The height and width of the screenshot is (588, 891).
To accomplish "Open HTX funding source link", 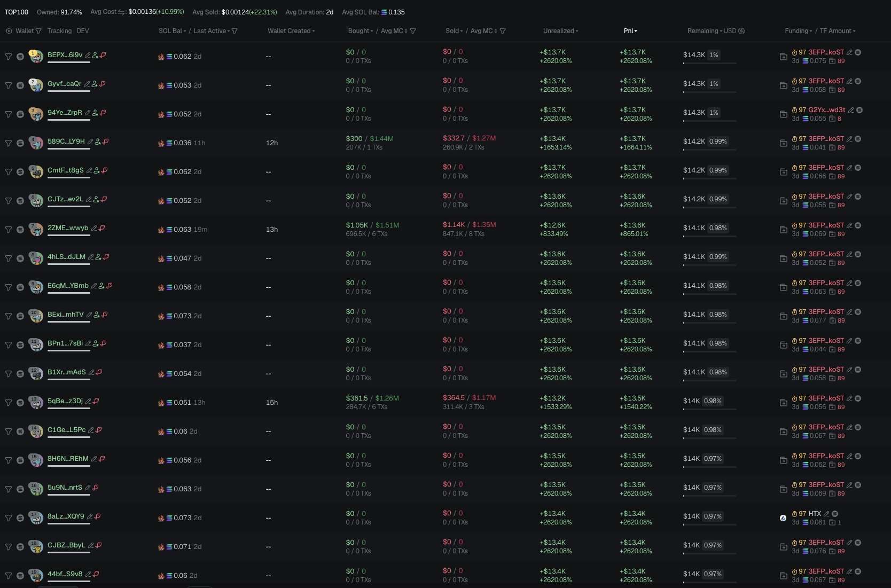I will tap(814, 514).
